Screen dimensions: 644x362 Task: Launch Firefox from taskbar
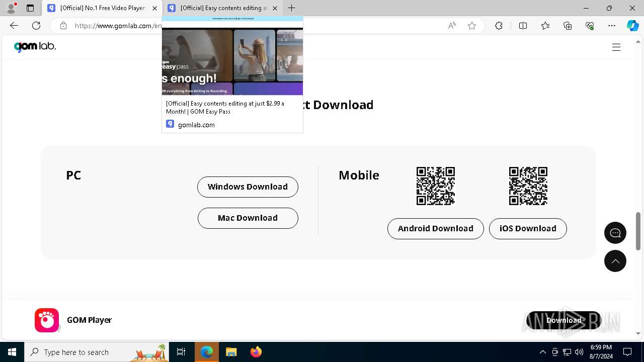coord(256,352)
